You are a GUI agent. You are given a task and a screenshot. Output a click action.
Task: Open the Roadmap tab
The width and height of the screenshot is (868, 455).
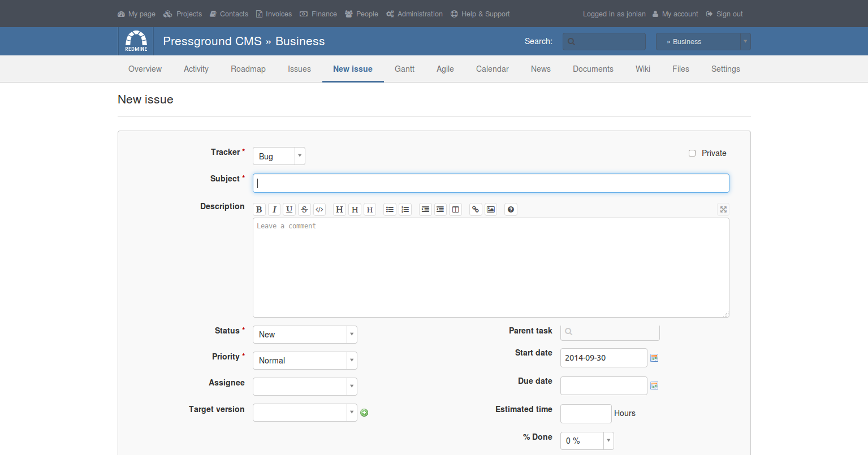click(x=248, y=69)
